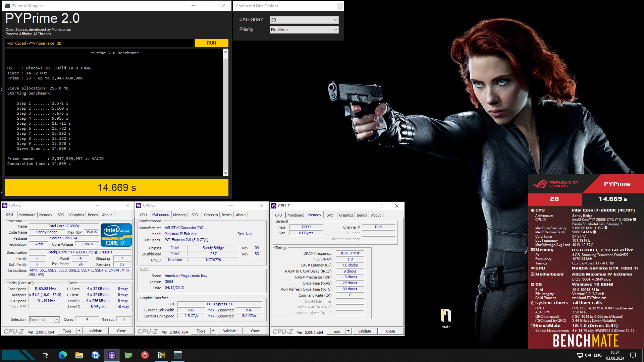Expand Tools arrow in CPU tab window

pos(79,331)
